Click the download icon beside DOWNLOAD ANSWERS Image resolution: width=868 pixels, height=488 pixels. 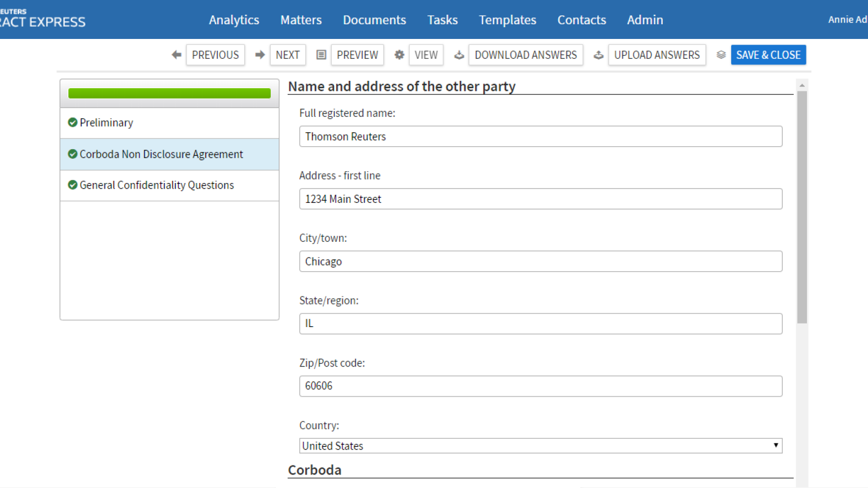click(x=459, y=55)
